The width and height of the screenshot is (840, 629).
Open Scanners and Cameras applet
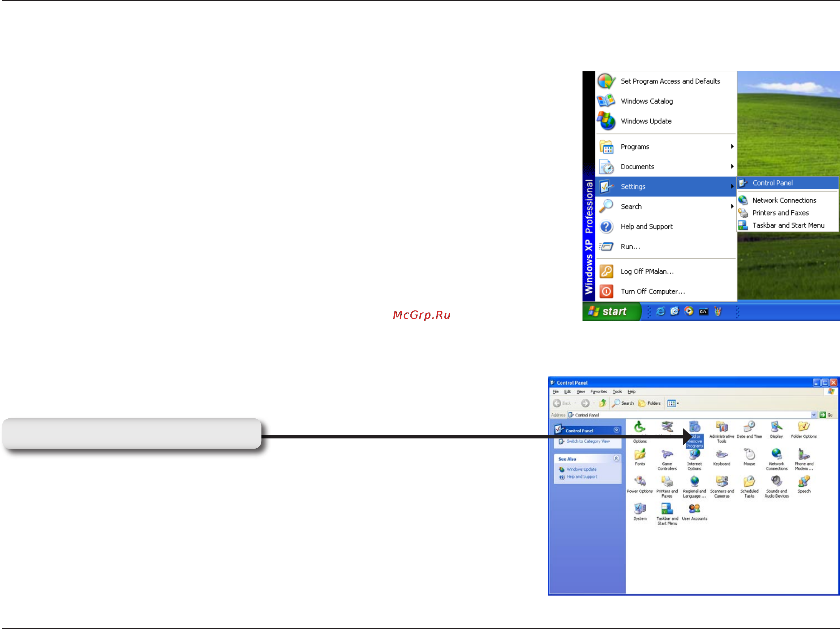pos(722,487)
